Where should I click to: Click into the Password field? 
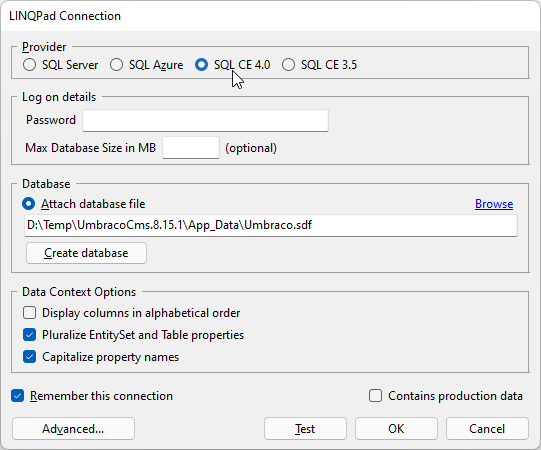(x=205, y=120)
